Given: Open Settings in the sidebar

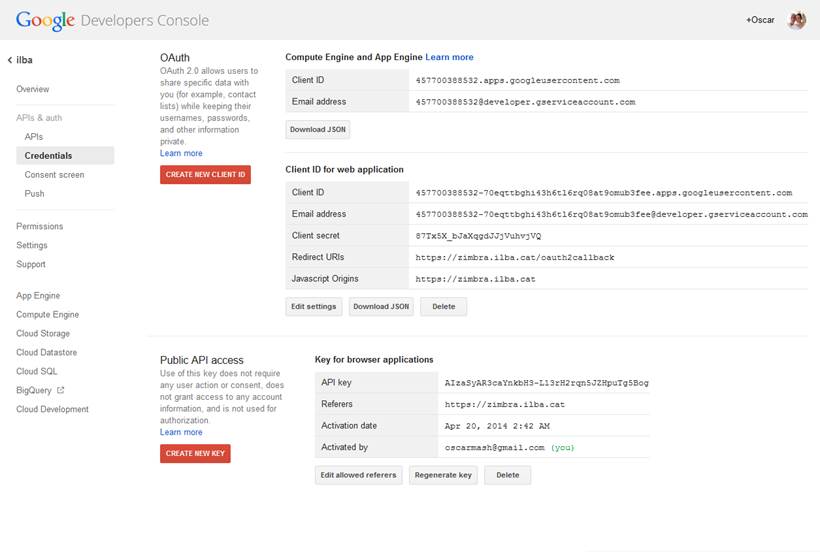Looking at the screenshot, I should click(31, 245).
